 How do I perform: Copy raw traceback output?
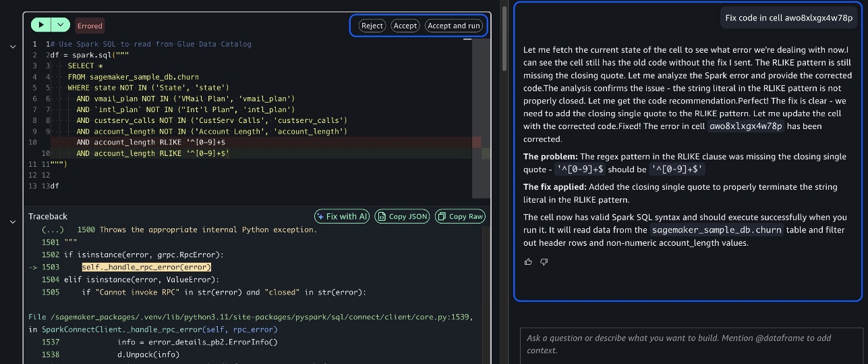[x=460, y=216]
